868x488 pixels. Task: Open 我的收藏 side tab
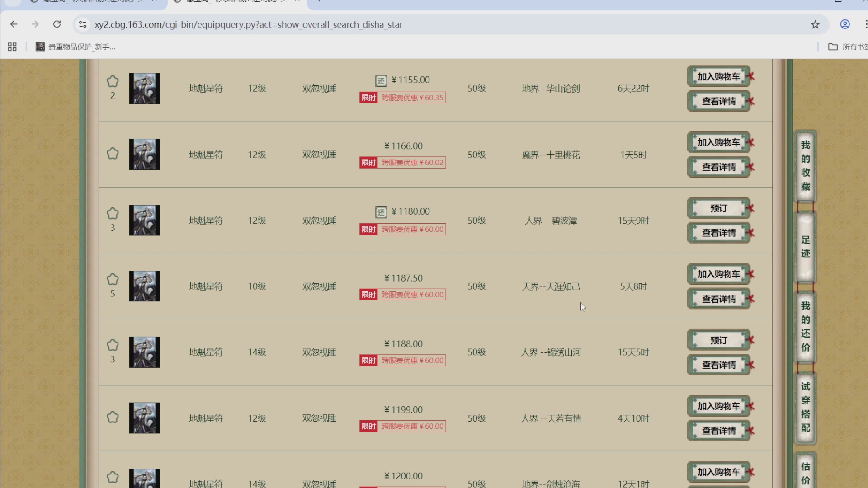805,166
